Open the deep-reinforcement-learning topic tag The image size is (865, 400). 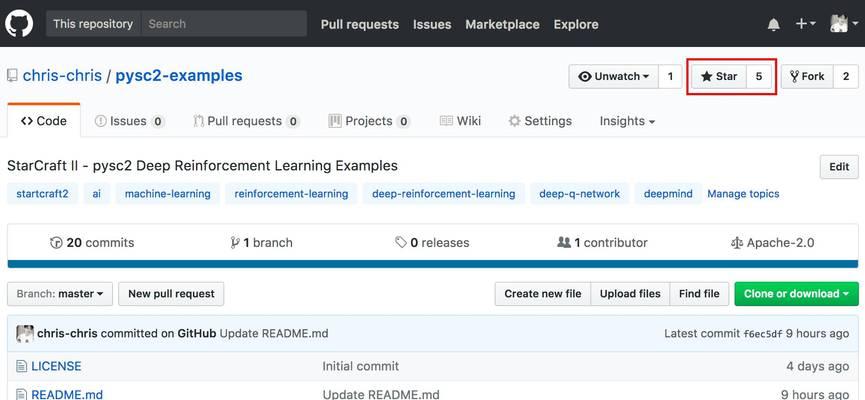(444, 194)
